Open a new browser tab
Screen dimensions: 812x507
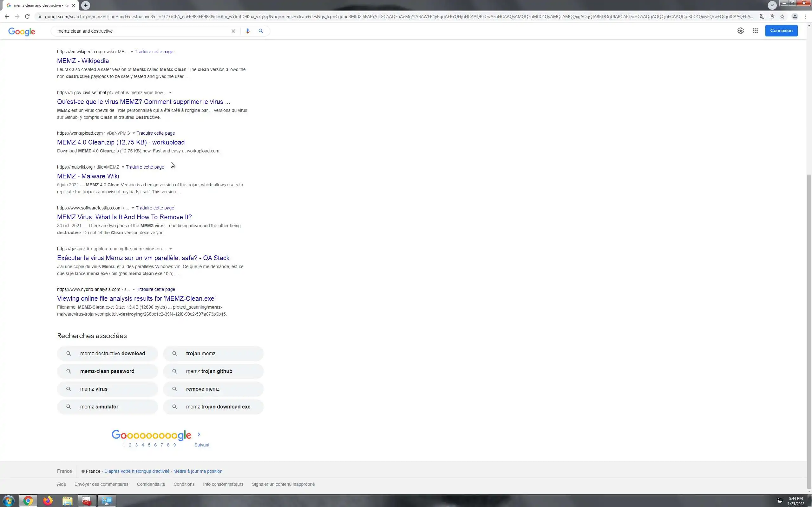[86, 5]
